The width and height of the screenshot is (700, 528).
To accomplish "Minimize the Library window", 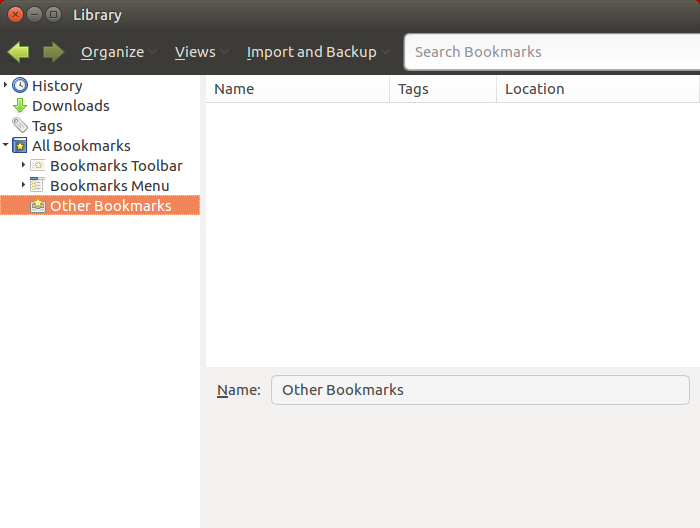I will [34, 15].
